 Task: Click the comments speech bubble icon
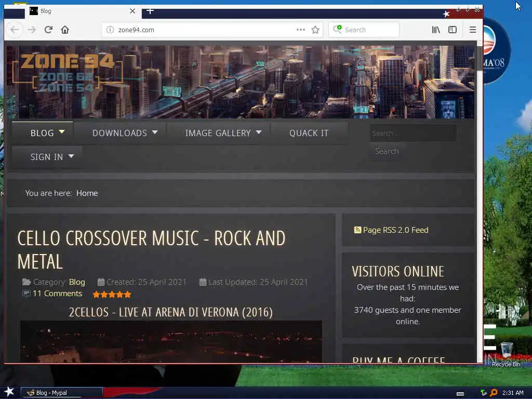26,294
